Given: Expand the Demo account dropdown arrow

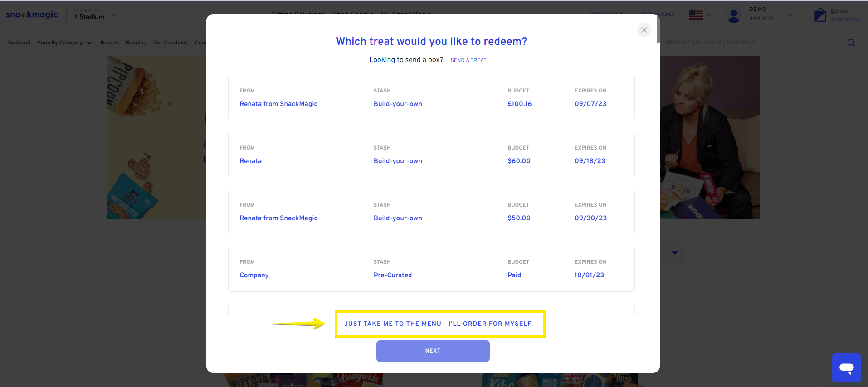Looking at the screenshot, I should pos(790,15).
